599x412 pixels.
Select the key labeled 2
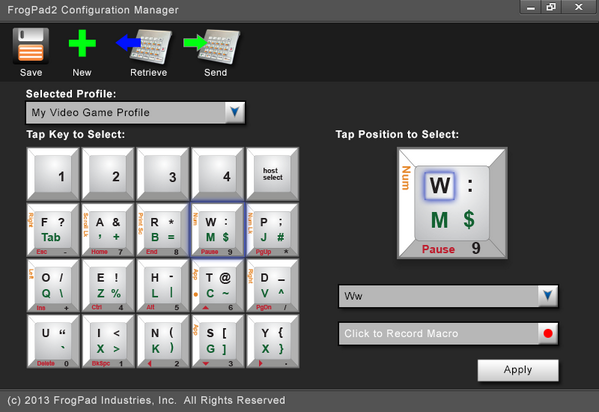(x=108, y=174)
